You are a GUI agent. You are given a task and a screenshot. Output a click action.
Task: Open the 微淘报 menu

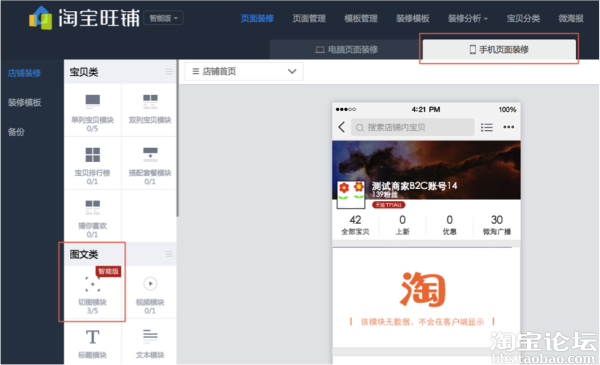pos(571,18)
